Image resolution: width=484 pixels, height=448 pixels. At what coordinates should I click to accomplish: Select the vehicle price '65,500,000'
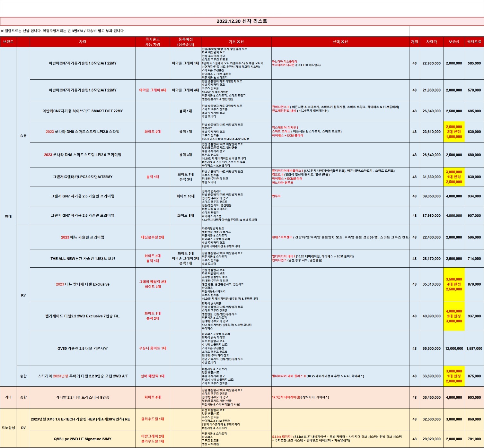point(432,349)
